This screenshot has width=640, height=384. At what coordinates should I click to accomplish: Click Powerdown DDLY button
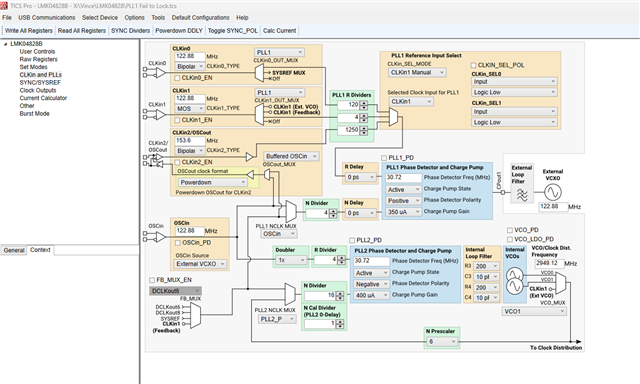(x=179, y=31)
